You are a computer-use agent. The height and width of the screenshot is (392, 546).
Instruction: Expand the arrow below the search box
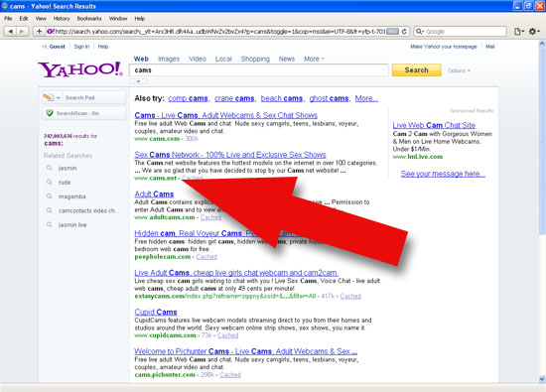(x=138, y=81)
